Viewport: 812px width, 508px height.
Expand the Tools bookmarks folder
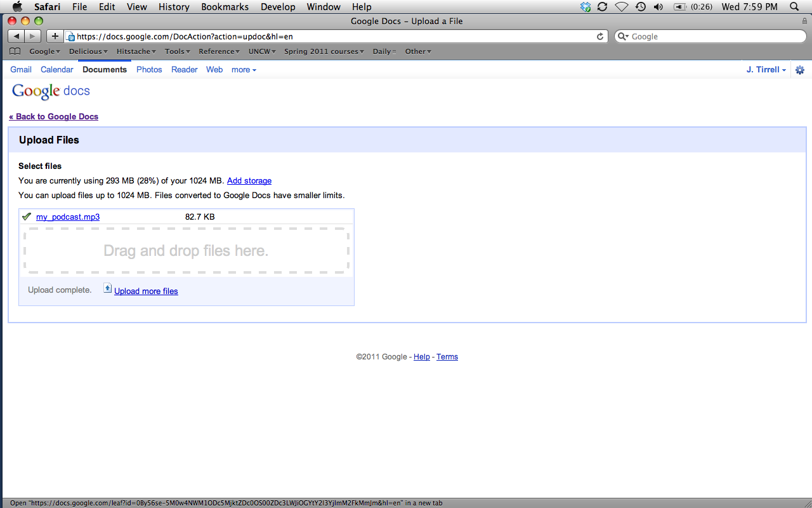(x=178, y=51)
